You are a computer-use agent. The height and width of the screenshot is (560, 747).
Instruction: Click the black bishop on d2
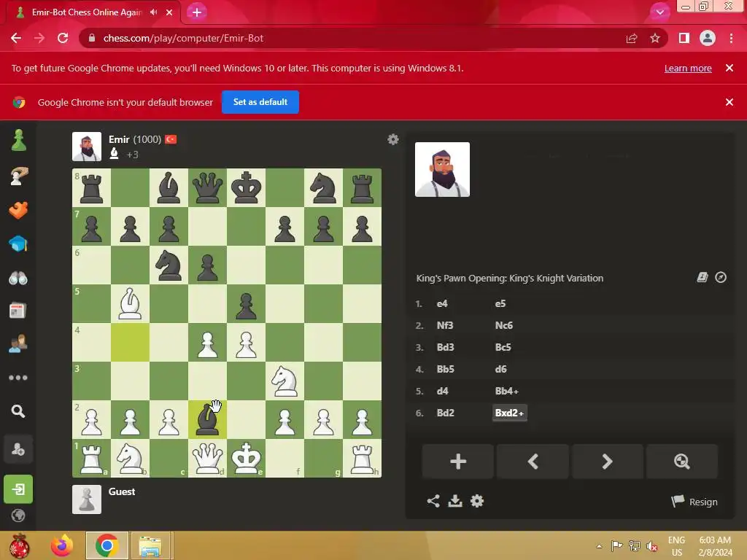[x=207, y=419]
